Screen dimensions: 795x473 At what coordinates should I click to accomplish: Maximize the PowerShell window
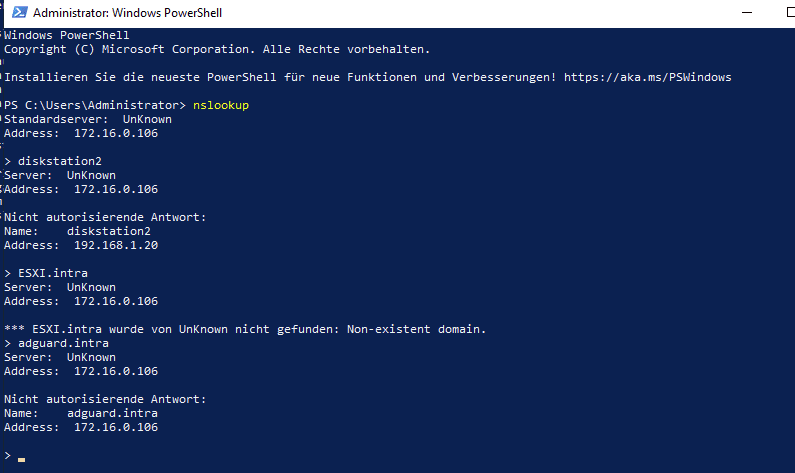[x=790, y=13]
